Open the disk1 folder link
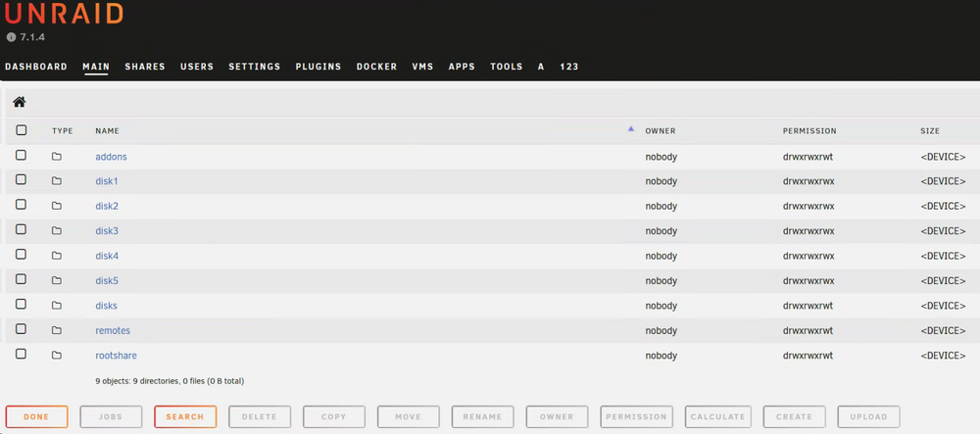The image size is (980, 434). click(x=107, y=181)
